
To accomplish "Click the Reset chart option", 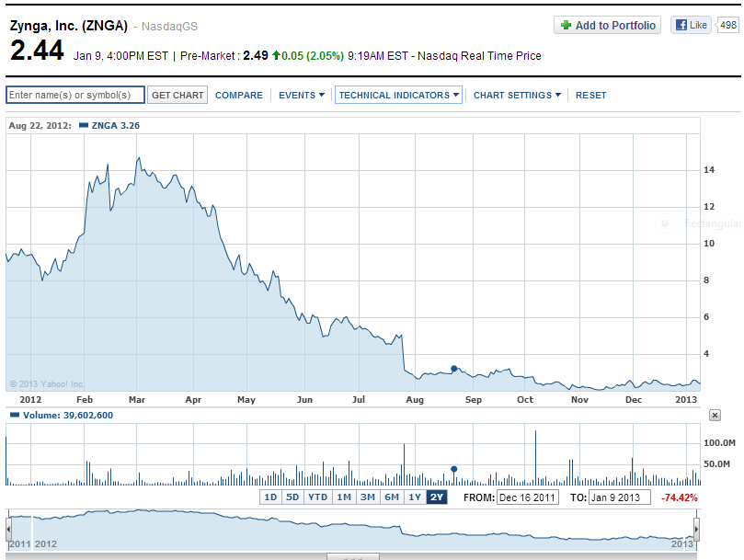I will point(590,95).
